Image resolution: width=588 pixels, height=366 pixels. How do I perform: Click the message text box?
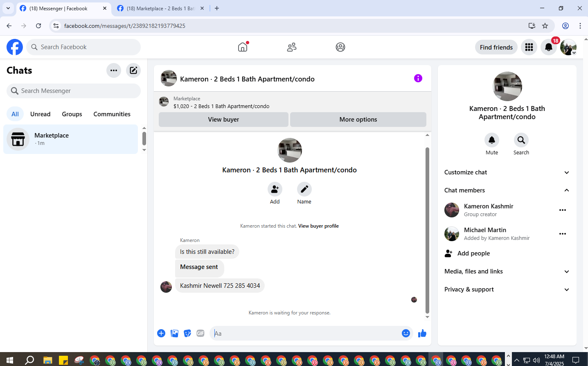tap(305, 333)
